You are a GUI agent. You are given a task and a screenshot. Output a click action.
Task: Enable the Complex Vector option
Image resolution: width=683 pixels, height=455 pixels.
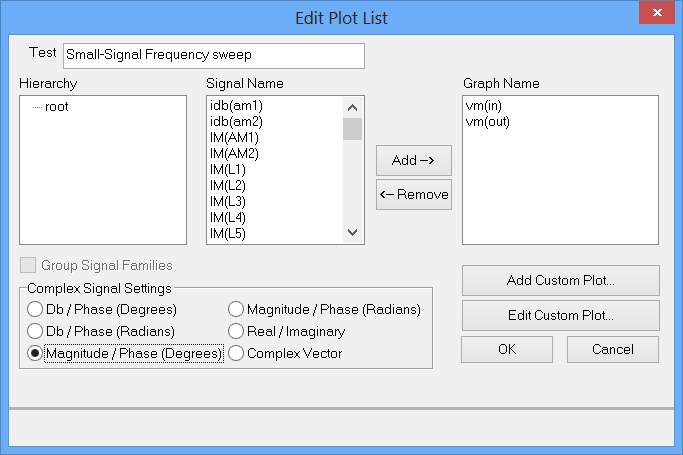tap(236, 353)
